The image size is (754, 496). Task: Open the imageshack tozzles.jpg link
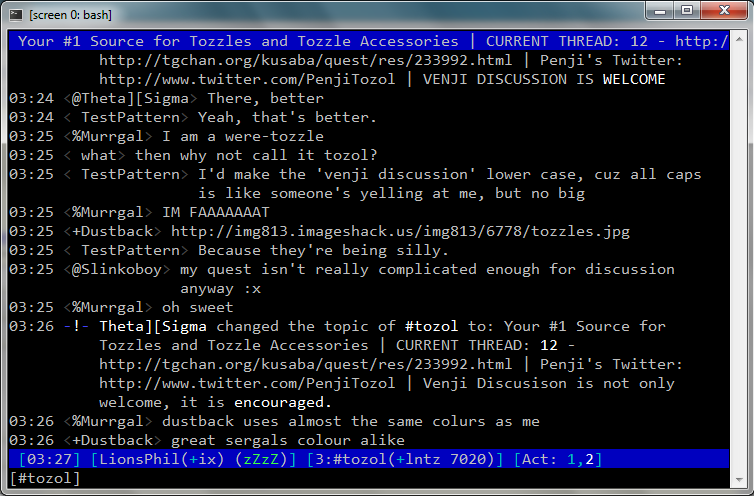click(x=400, y=231)
